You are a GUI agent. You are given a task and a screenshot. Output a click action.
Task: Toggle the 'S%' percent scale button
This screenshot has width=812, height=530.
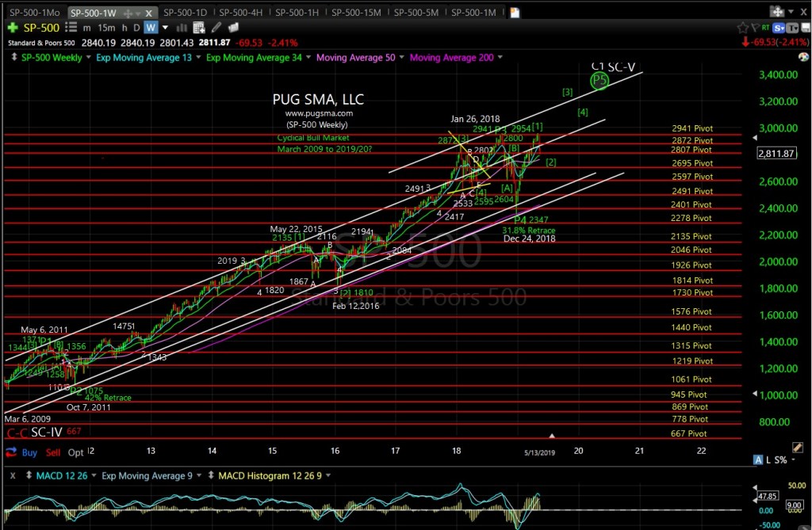click(780, 459)
